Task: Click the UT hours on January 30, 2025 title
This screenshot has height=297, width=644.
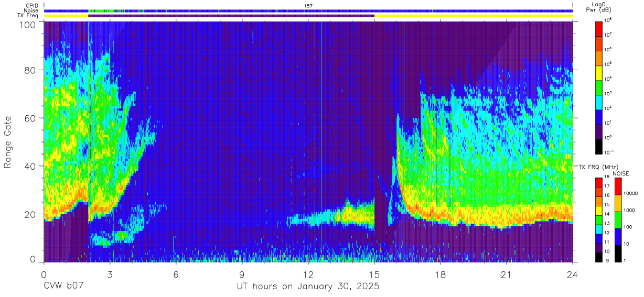Action: point(308,287)
